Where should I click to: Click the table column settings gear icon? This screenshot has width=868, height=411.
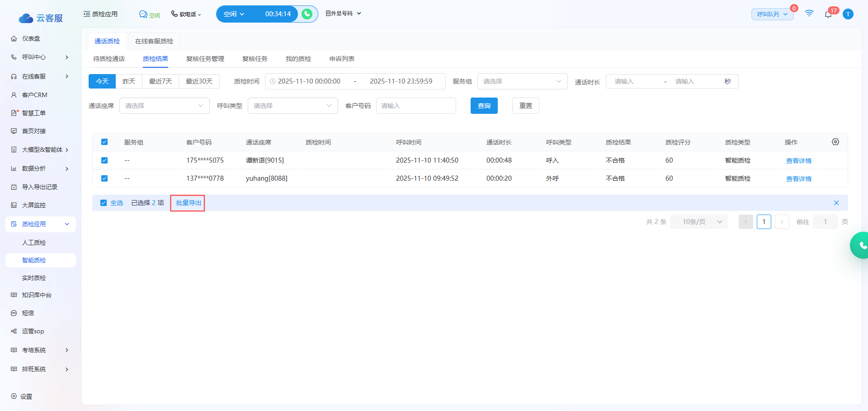coord(835,142)
